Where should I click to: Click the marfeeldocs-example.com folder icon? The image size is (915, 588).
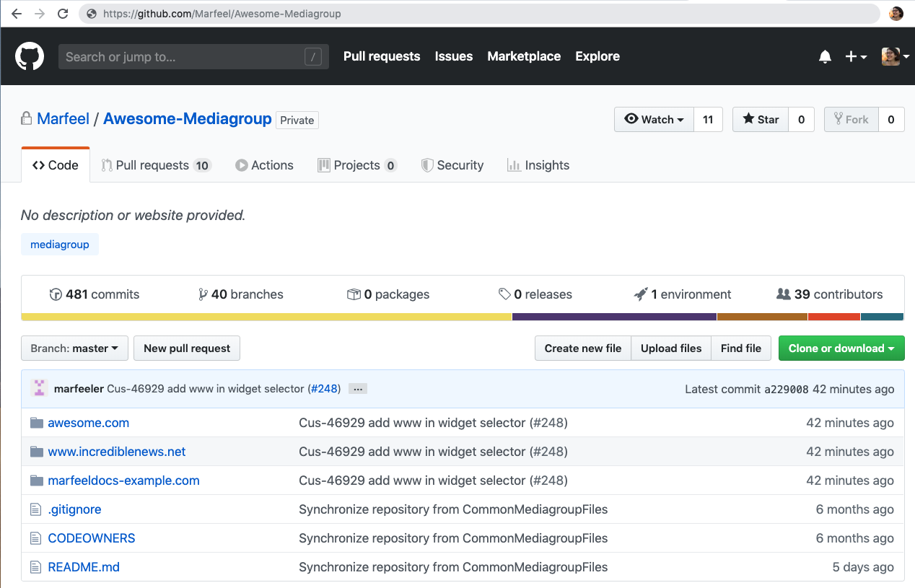[37, 481]
